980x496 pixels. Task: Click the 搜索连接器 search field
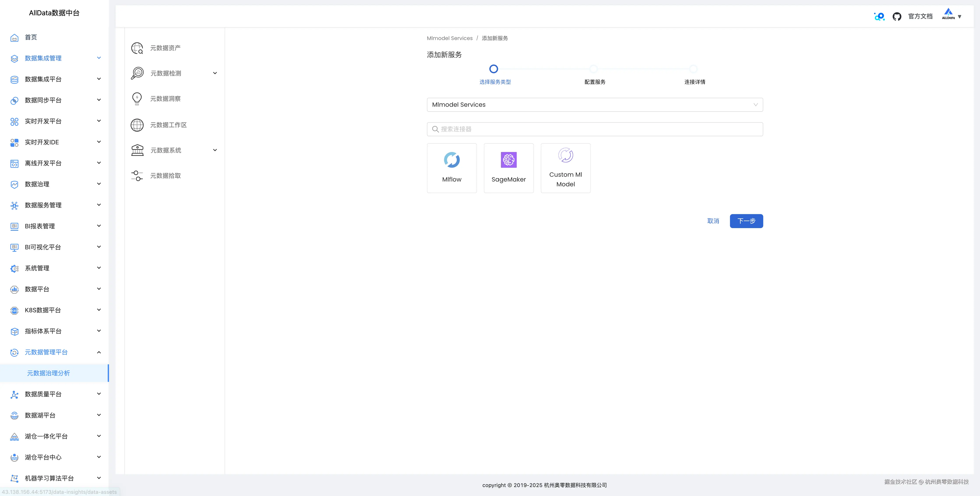(595, 129)
